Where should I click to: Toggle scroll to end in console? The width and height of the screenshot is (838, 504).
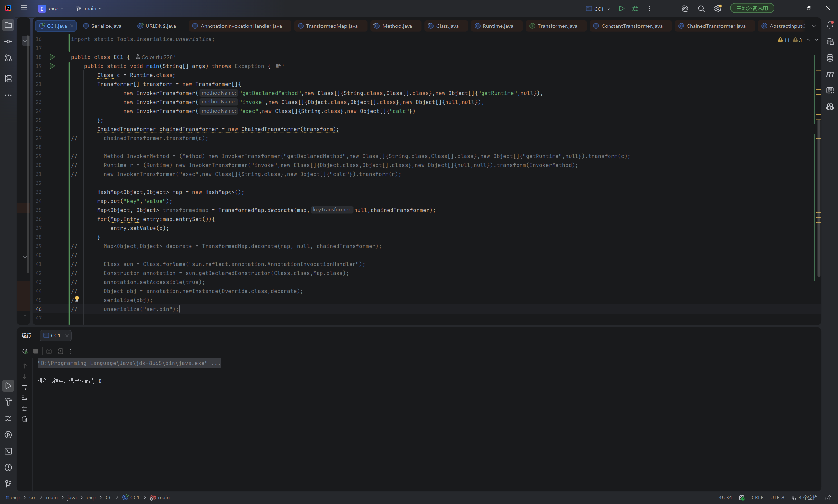point(25,398)
